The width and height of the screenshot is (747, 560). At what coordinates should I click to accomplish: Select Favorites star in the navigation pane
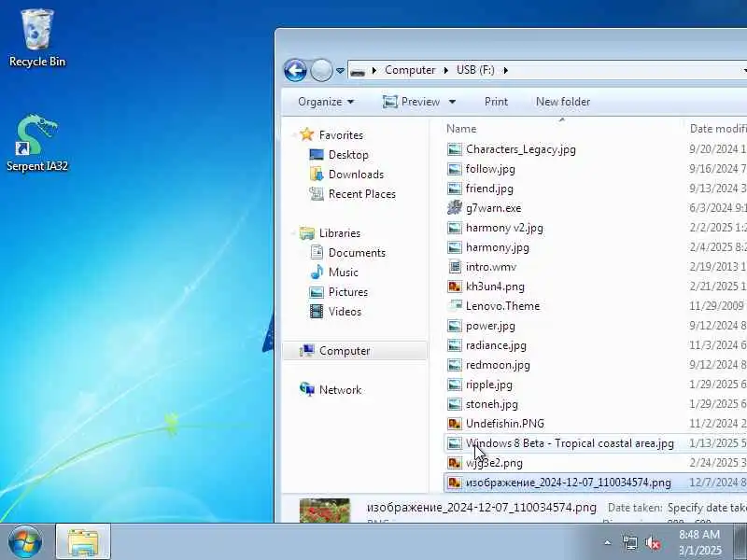coord(307,134)
